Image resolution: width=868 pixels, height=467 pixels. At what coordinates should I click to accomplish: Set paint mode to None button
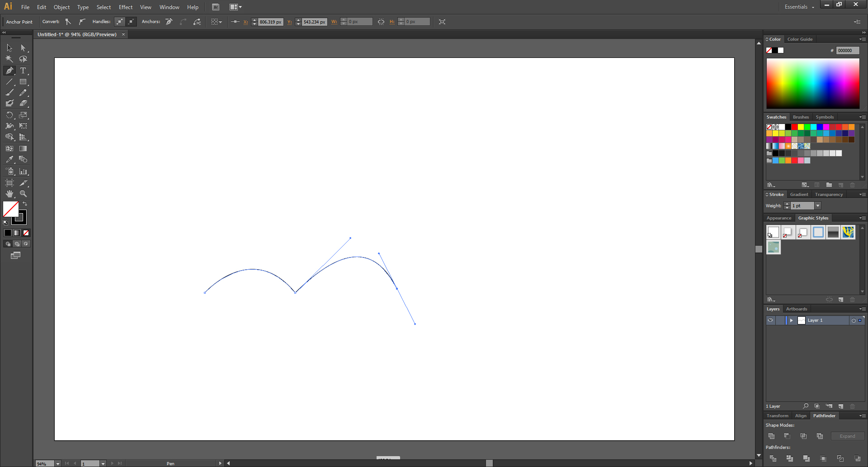tap(26, 233)
